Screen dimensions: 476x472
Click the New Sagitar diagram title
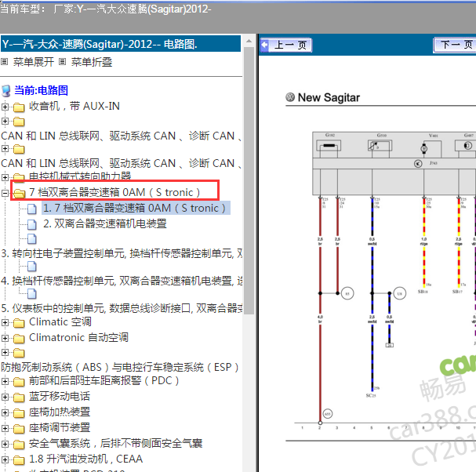click(329, 97)
